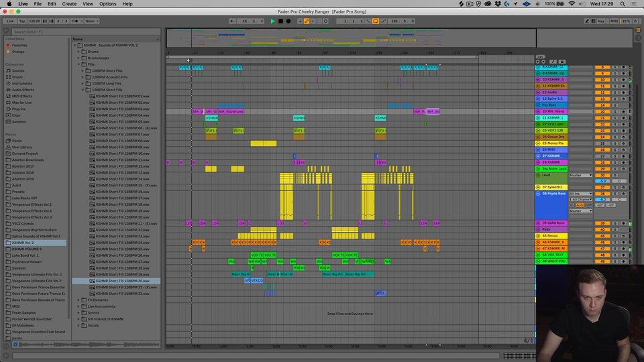644x362 pixels.
Task: Toggle the Loop switch in transport bar
Action: 376,21
